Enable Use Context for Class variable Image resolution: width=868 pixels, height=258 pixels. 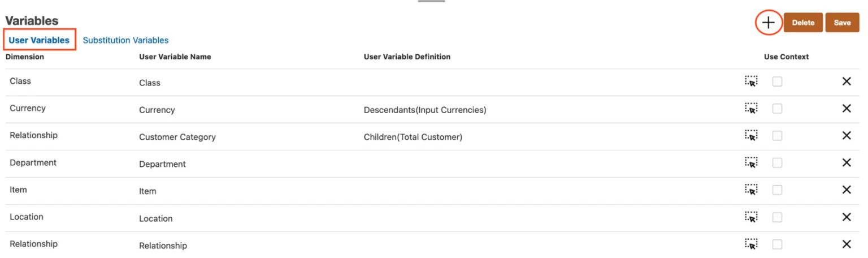coord(777,81)
